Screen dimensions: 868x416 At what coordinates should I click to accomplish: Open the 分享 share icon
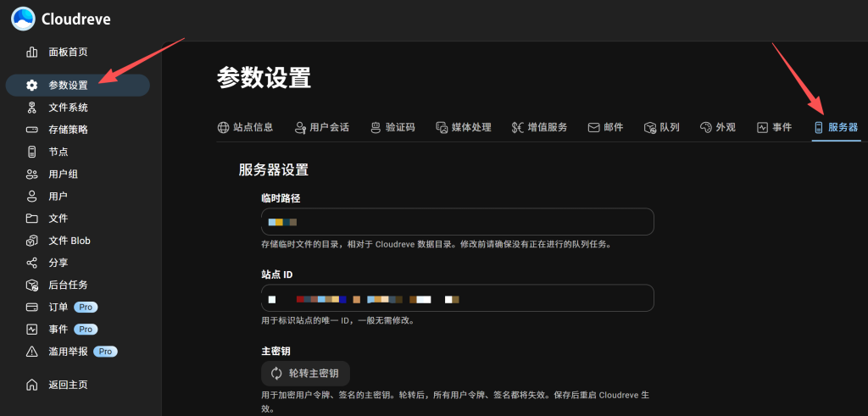(x=32, y=263)
